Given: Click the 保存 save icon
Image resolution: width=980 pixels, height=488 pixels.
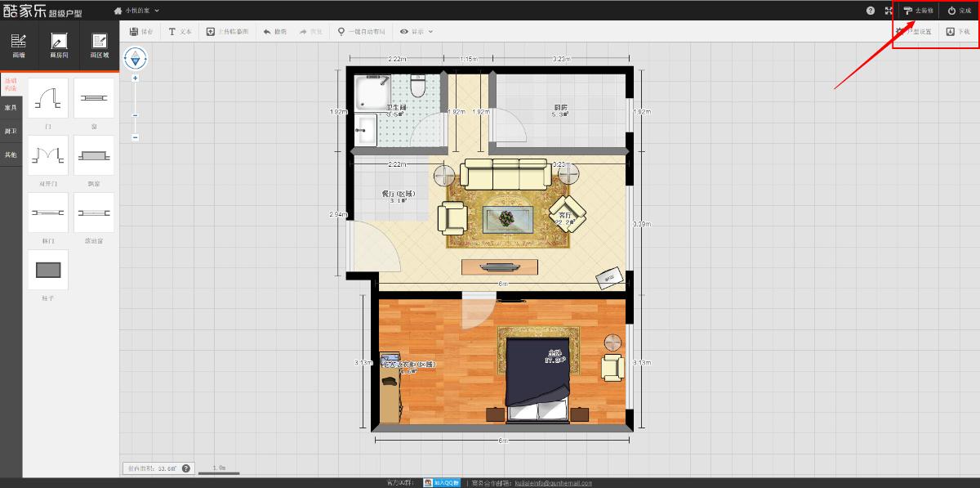Looking at the screenshot, I should tap(134, 32).
